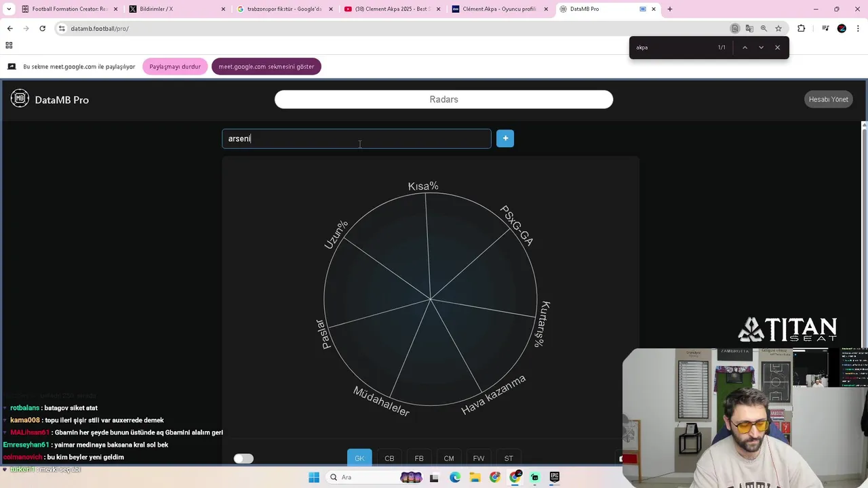Click meet.google.com sekmesini göster button
Image resolution: width=868 pixels, height=488 pixels.
pyautogui.click(x=266, y=66)
